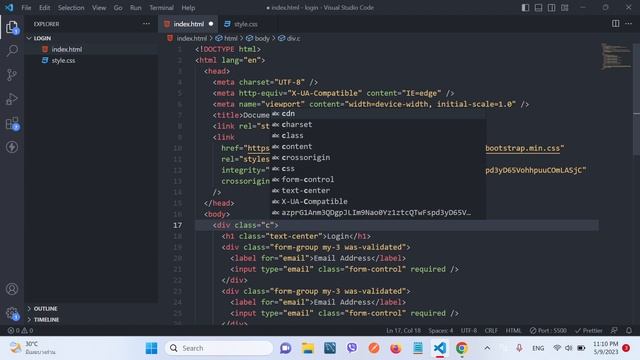This screenshot has width=640, height=360.
Task: Open the Manage gear icon
Action: click(x=12, y=313)
